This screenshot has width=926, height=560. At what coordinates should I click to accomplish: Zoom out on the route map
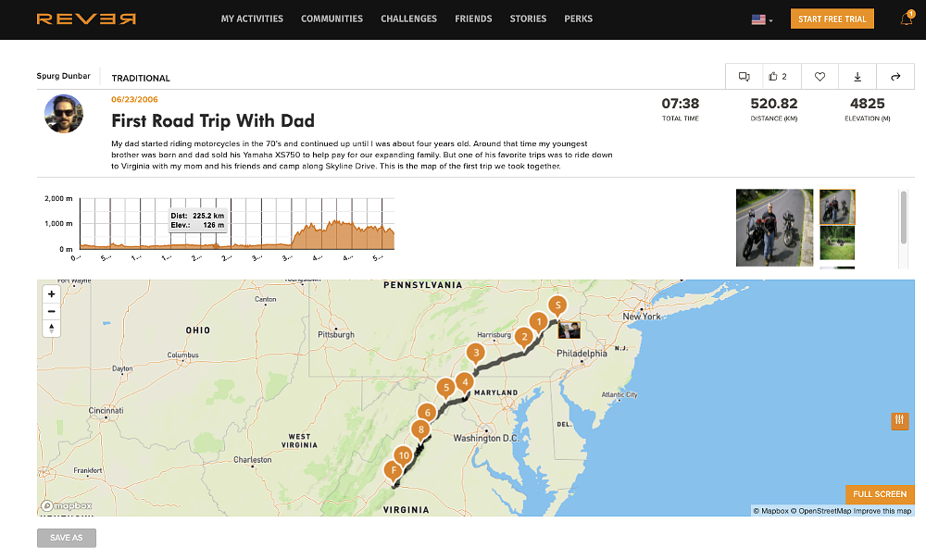[51, 310]
